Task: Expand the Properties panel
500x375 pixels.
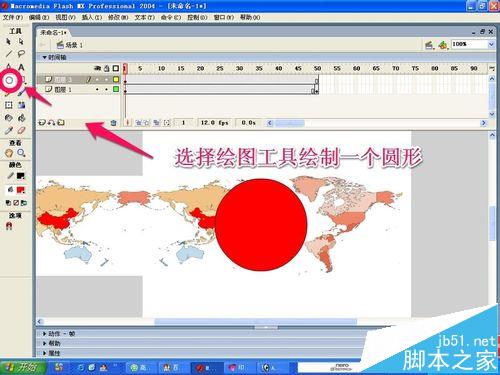Action: 44,353
